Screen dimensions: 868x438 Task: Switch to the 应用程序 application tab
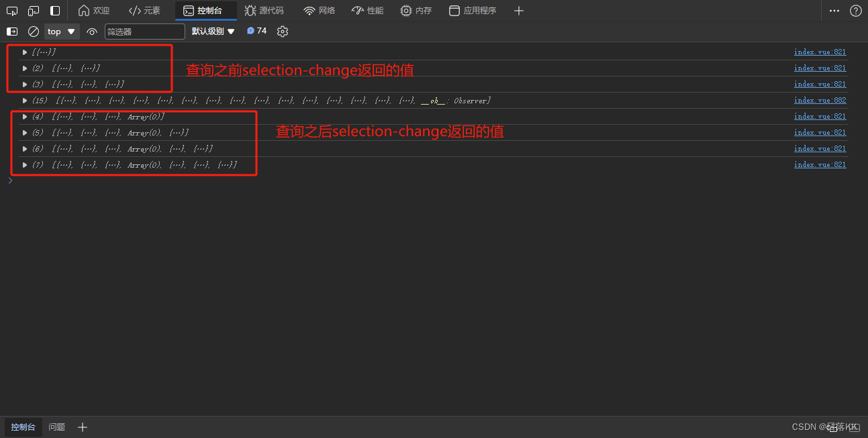pos(473,11)
